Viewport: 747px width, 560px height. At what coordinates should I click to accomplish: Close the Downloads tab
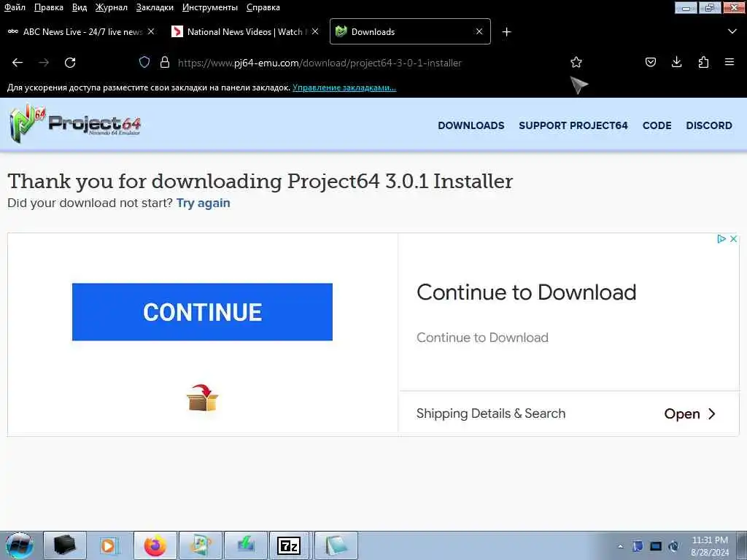[479, 31]
